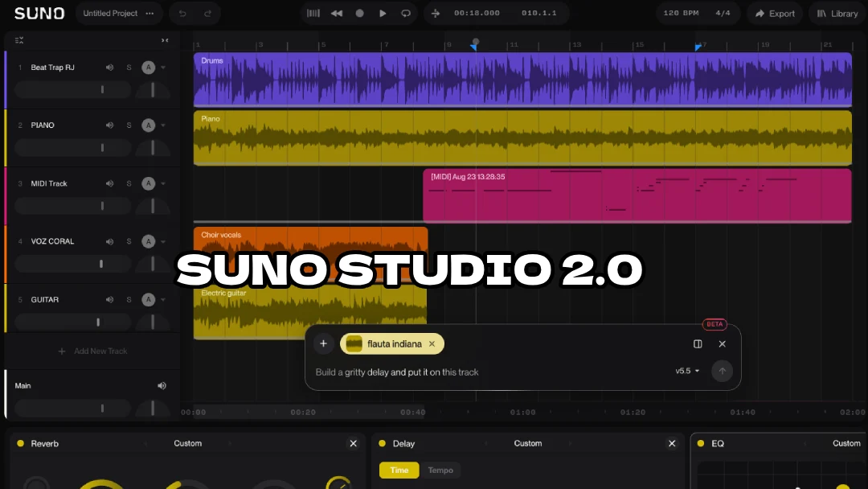Screen dimensions: 868x489
Task: Mute the VOZ CORAL track
Action: [x=109, y=241]
